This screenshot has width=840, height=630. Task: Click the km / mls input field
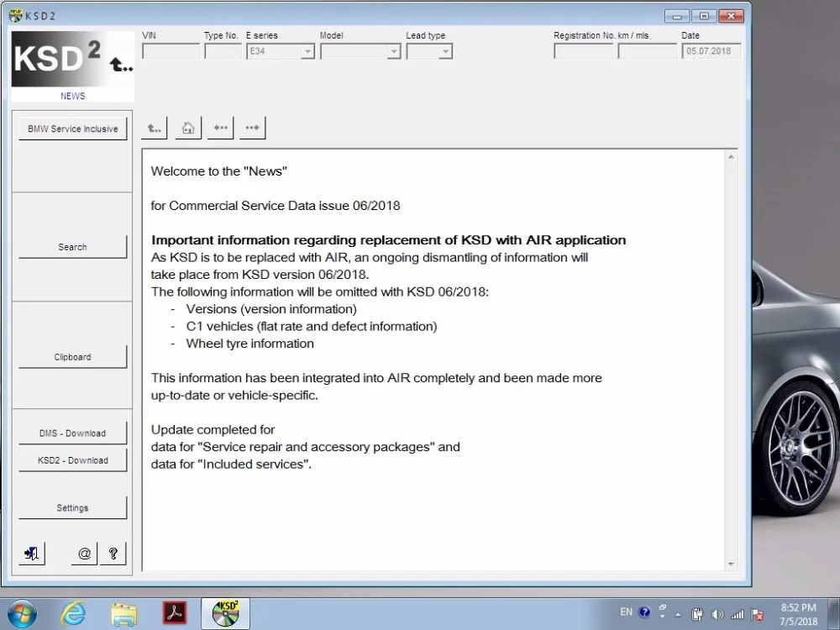tap(647, 51)
